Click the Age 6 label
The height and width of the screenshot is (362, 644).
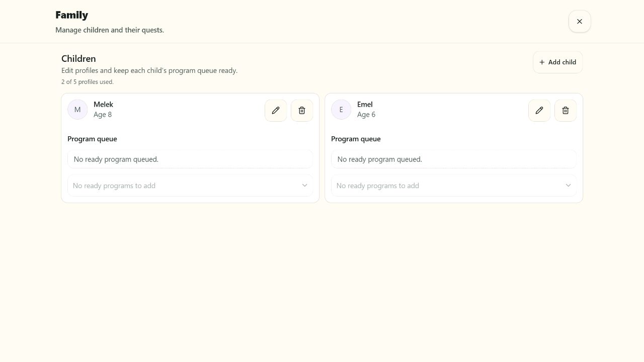tap(366, 115)
